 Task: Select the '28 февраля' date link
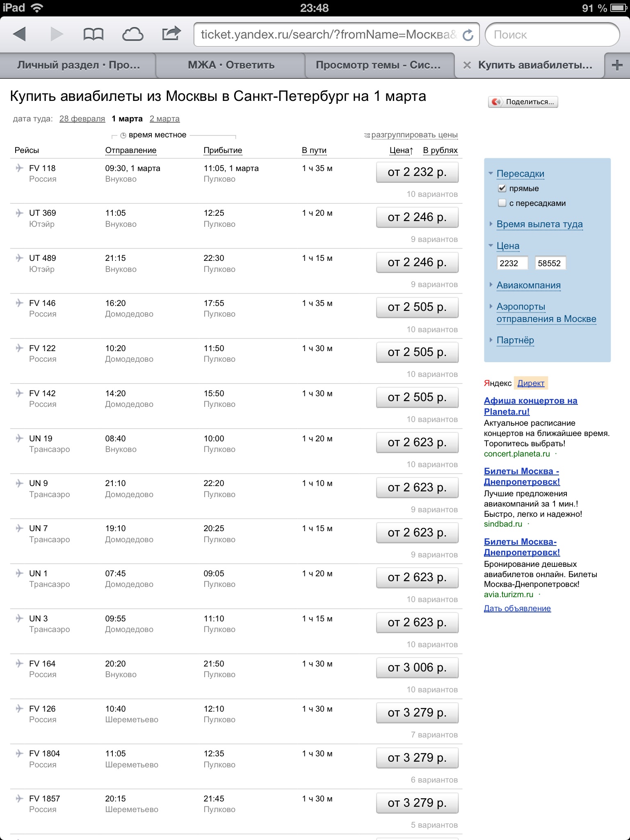point(82,119)
